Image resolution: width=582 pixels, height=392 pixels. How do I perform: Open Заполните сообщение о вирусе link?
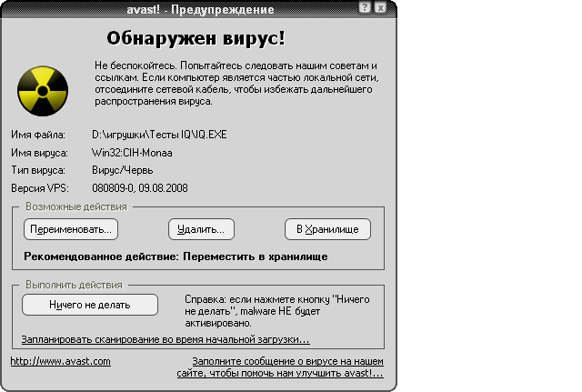tap(280, 367)
